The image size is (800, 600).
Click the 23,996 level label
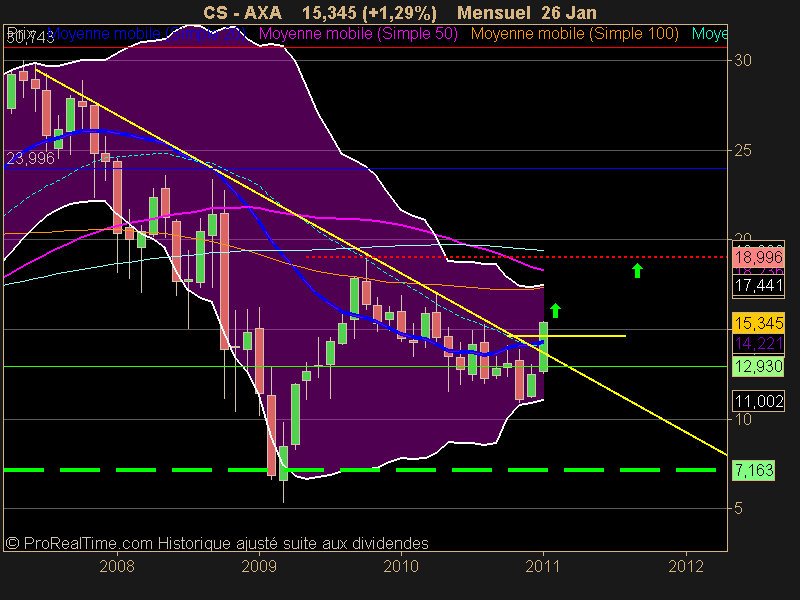[31, 158]
